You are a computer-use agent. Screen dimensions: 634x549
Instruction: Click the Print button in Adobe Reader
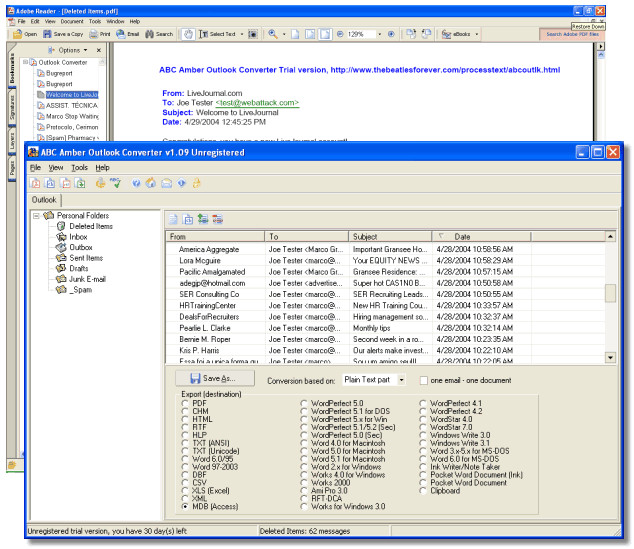(100, 34)
